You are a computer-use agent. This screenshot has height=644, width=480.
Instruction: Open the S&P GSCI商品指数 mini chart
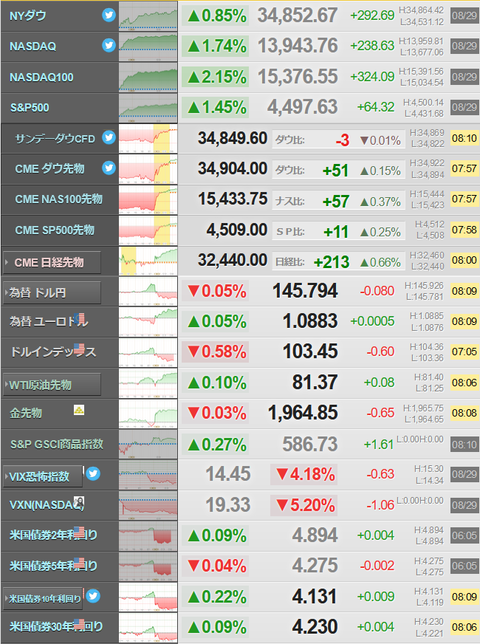(x=148, y=445)
